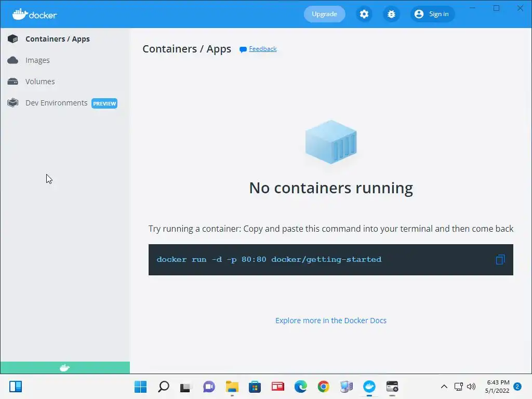
Task: Select Containers / Apps in sidebar
Action: click(57, 39)
